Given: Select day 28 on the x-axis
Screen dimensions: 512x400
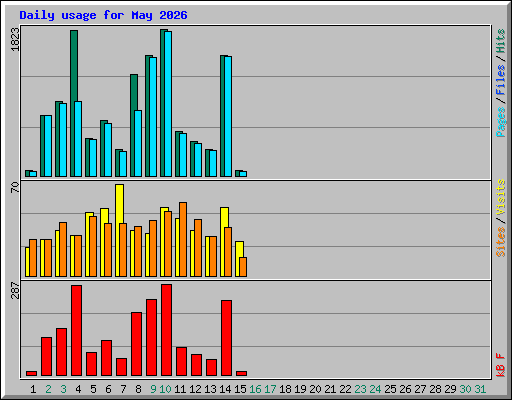Looking at the screenshot, I should [x=435, y=389].
